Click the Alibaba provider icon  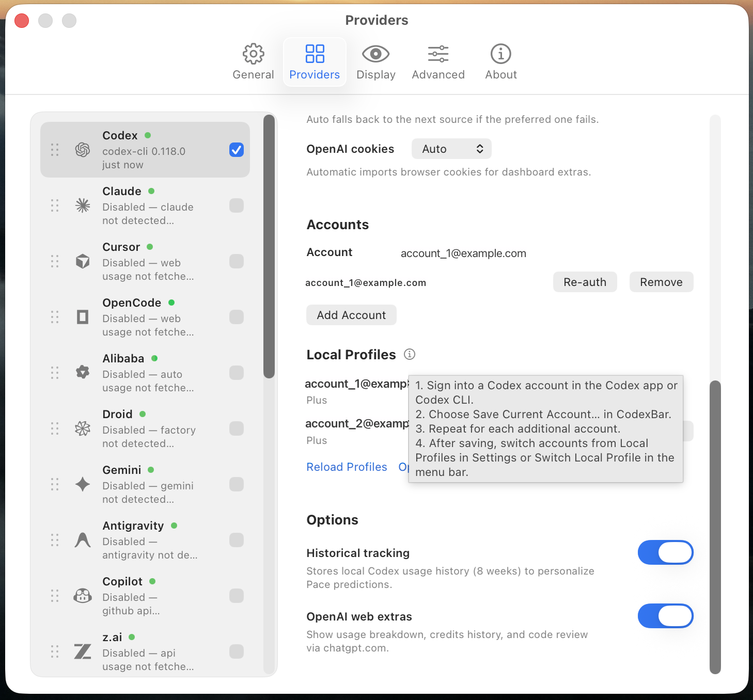pos(83,372)
